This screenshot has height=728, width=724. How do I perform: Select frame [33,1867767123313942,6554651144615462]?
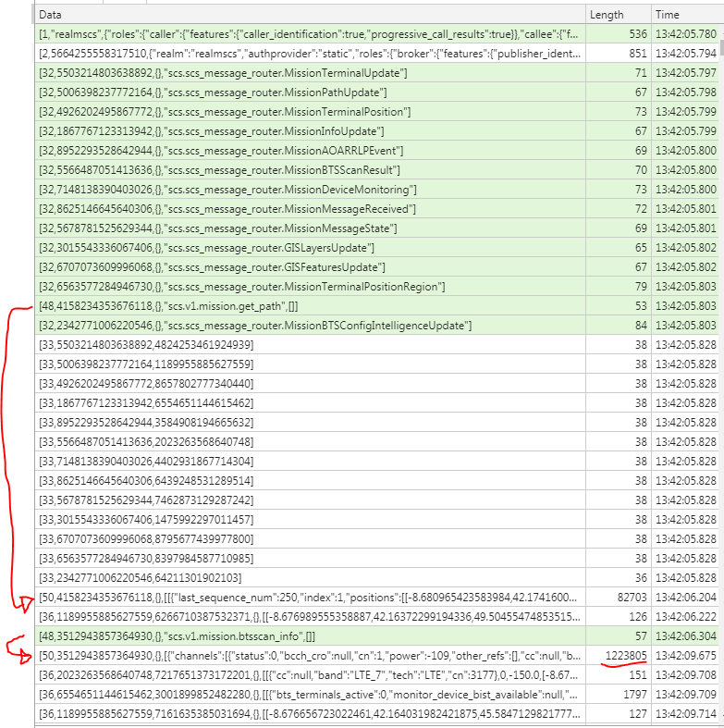point(376,403)
